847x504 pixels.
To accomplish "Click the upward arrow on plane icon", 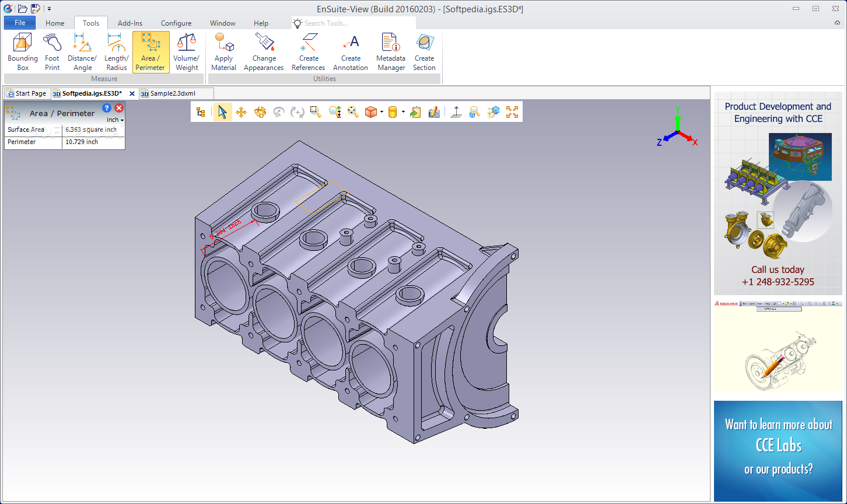I will pos(456,112).
